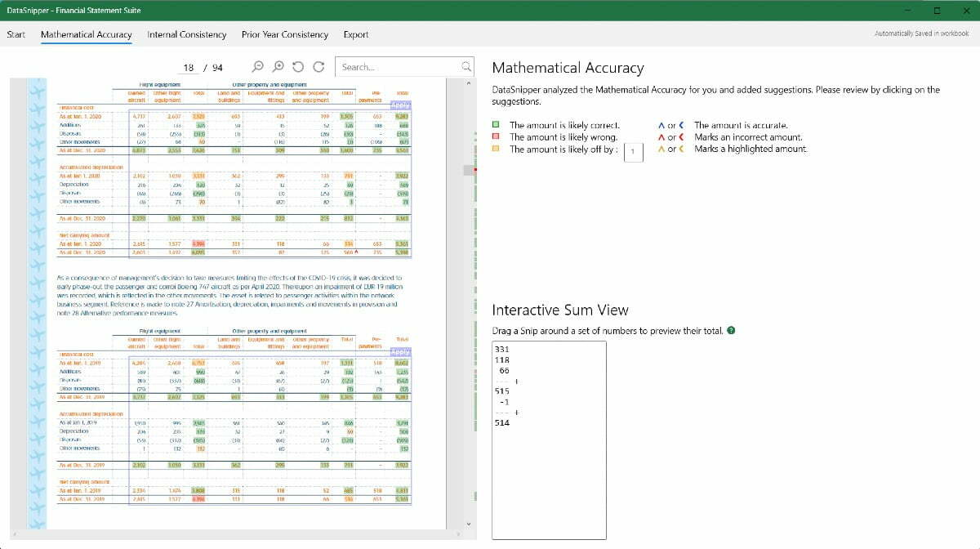Click the red likely wrong legend square
The width and height of the screenshot is (980, 549).
tap(496, 137)
